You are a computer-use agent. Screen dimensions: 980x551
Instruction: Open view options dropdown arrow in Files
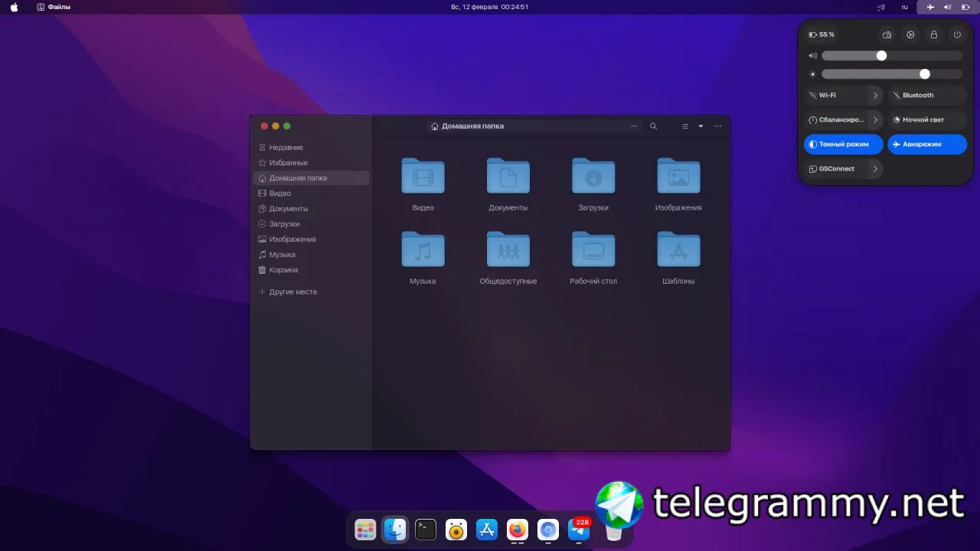tap(701, 126)
